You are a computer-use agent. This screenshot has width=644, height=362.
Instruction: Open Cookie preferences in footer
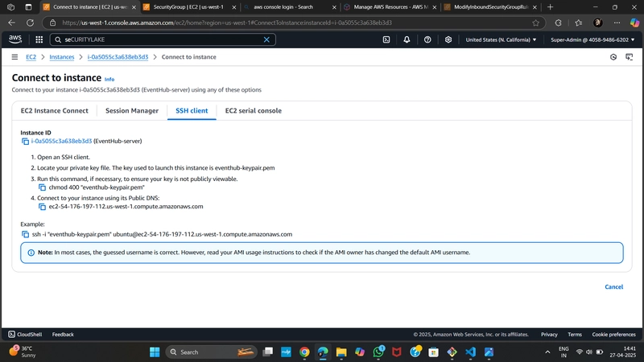click(x=613, y=335)
